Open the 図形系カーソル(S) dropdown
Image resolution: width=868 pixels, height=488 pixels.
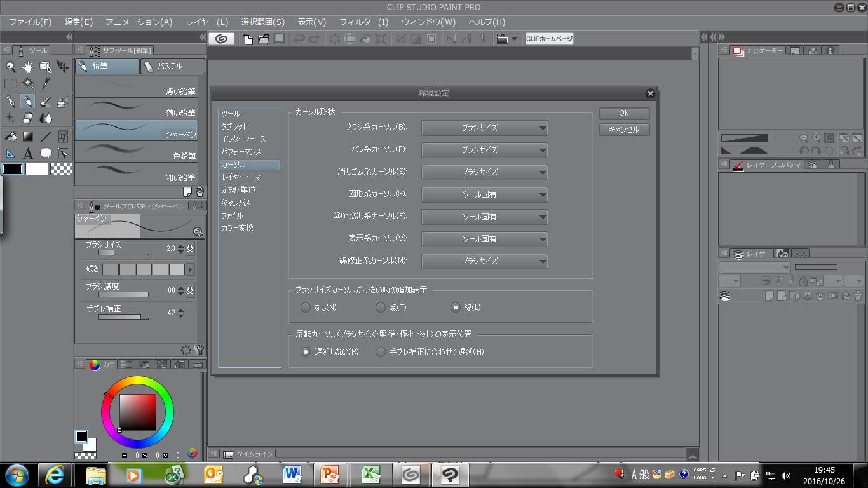(x=484, y=194)
